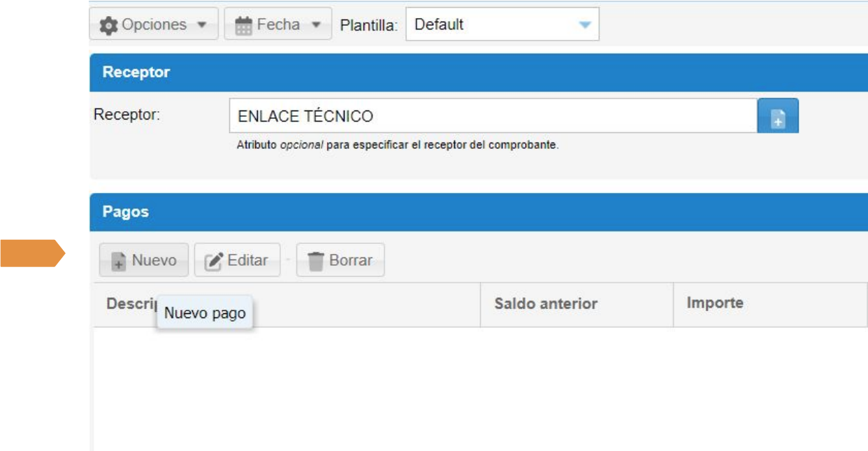This screenshot has height=451, width=868.
Task: Select the Plantilla combo box showing Default
Action: click(x=489, y=25)
